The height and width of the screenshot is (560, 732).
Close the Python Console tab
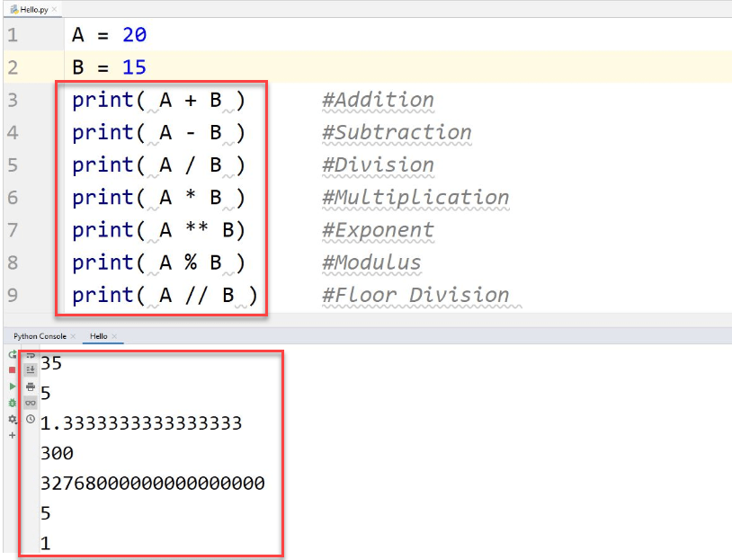[x=73, y=336]
